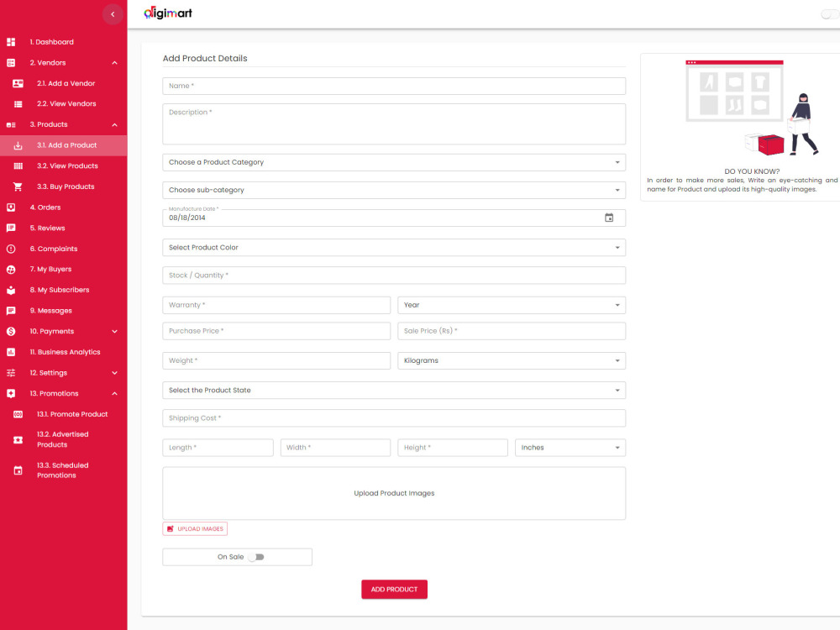Click the Business Analytics chart icon
The image size is (840, 630).
pyautogui.click(x=11, y=353)
